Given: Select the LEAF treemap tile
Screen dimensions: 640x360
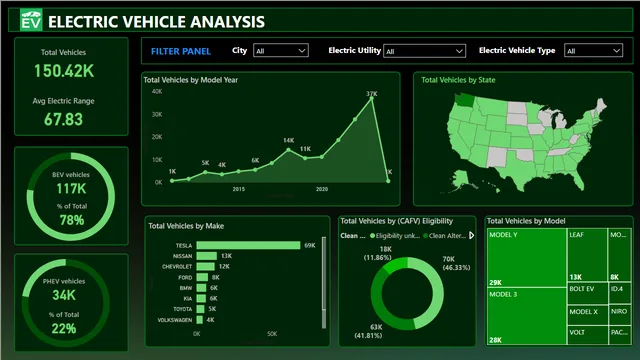Looking at the screenshot, I should coord(587,255).
